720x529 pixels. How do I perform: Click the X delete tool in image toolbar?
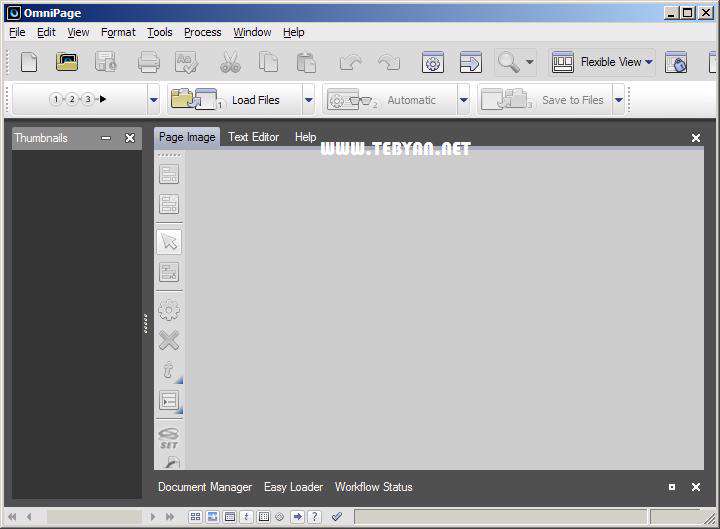coord(169,340)
